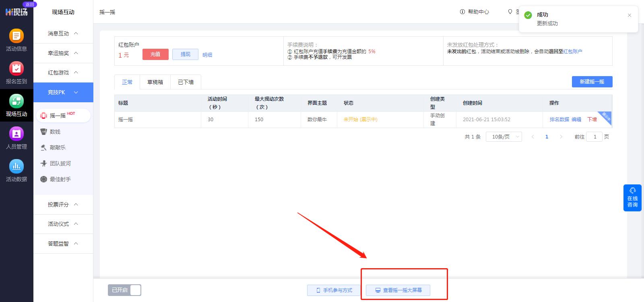
Task: Click the 查看摇一摇大屏幕 button
Action: [398, 290]
